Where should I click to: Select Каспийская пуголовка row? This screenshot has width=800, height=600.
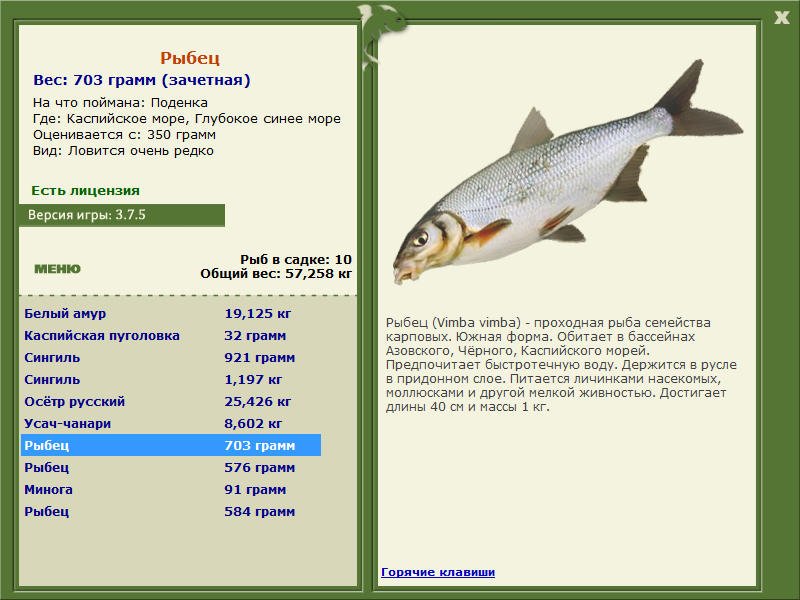(x=171, y=336)
